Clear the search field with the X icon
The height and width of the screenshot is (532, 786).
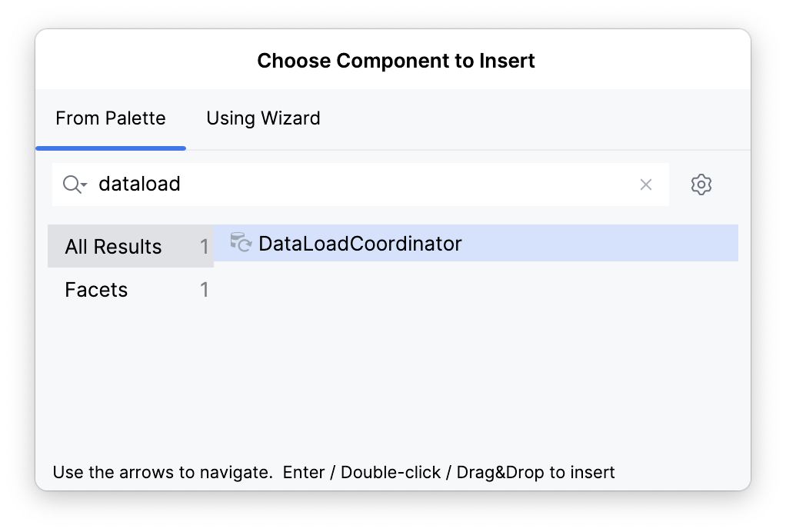pos(645,185)
